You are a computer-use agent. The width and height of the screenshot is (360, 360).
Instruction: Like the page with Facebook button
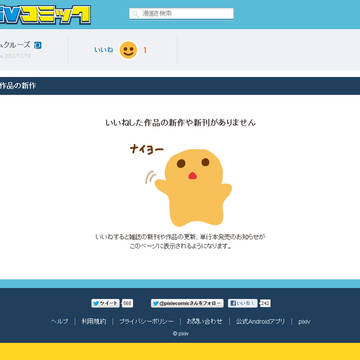click(243, 303)
